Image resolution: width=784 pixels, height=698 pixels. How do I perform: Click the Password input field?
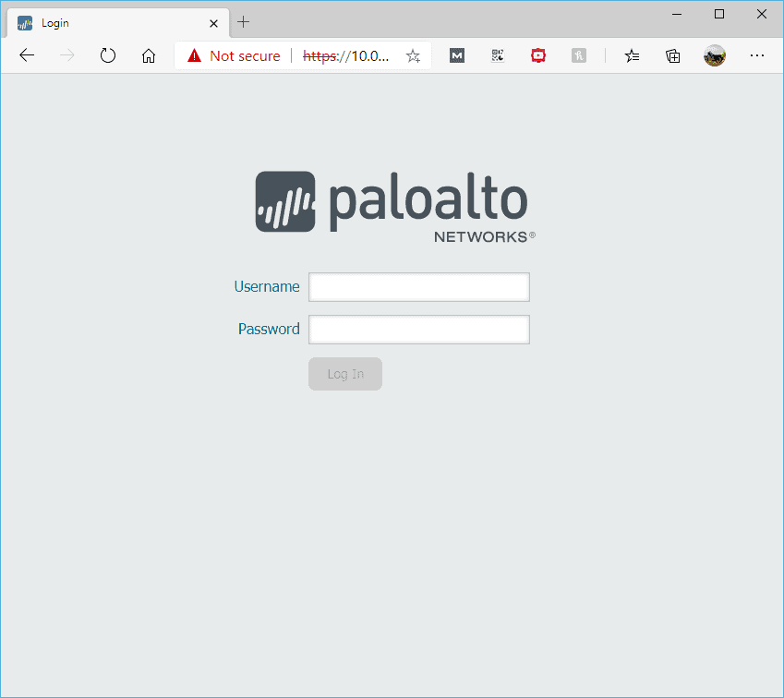pos(419,330)
